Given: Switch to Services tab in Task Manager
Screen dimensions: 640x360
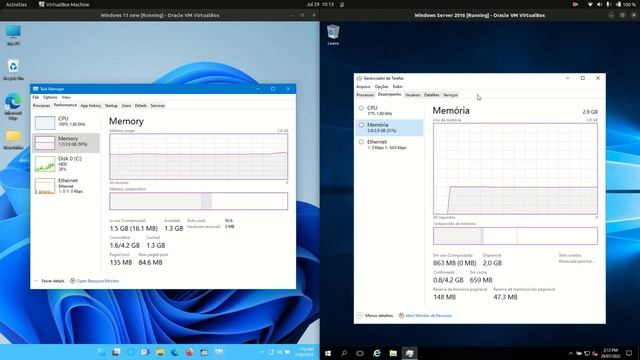Looking at the screenshot, I should pyautogui.click(x=158, y=106).
